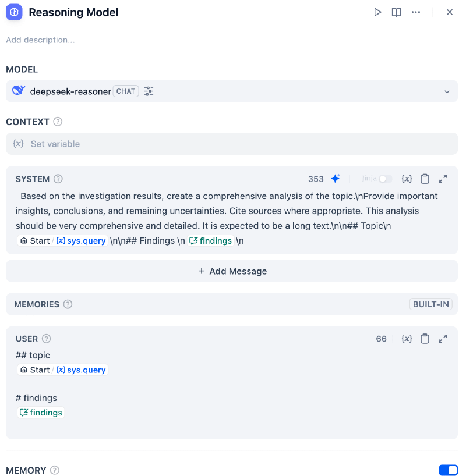Image resolution: width=466 pixels, height=476 pixels.
Task: Open model parameter settings sliders icon
Action: coord(149,91)
